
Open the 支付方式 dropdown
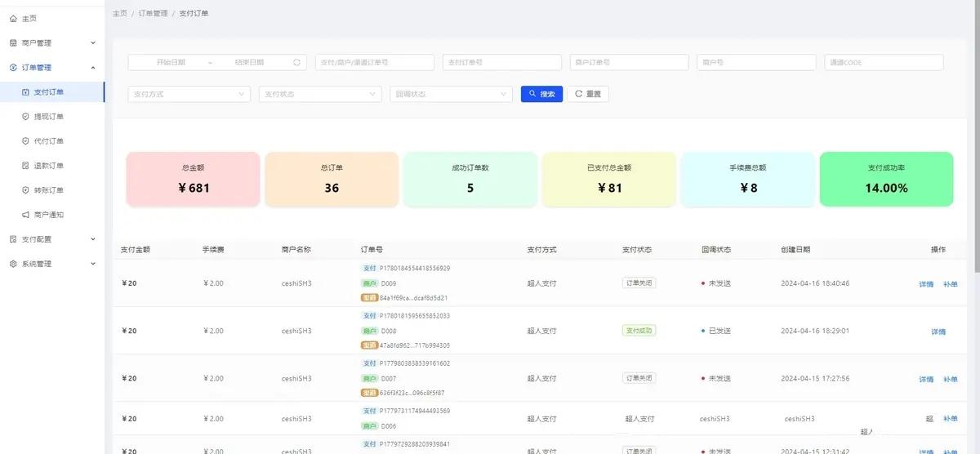point(189,94)
